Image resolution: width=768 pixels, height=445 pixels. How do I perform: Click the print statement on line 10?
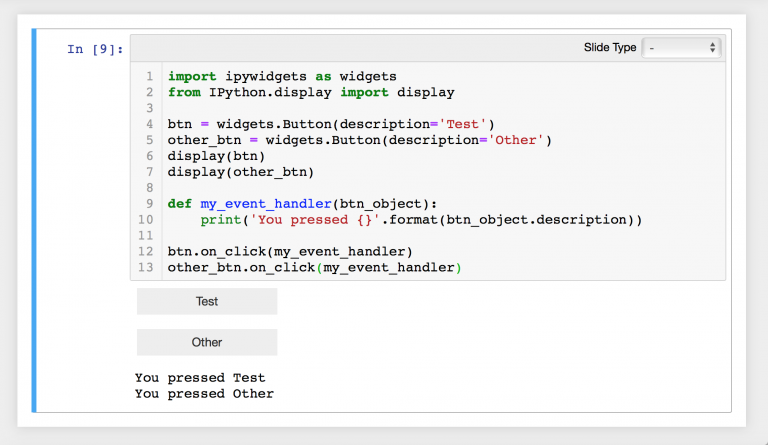point(421,220)
